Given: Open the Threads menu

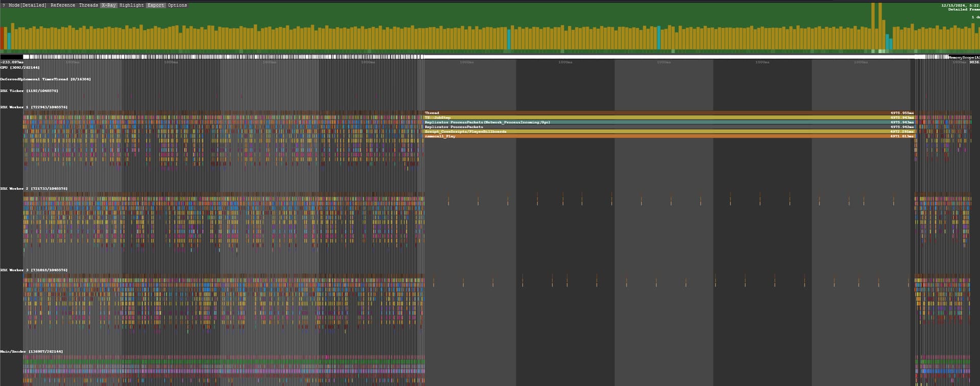Looking at the screenshot, I should pyautogui.click(x=88, y=5).
